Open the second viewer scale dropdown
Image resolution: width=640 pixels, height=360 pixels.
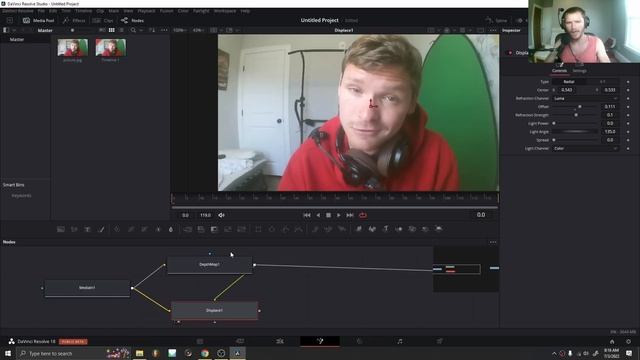198,30
